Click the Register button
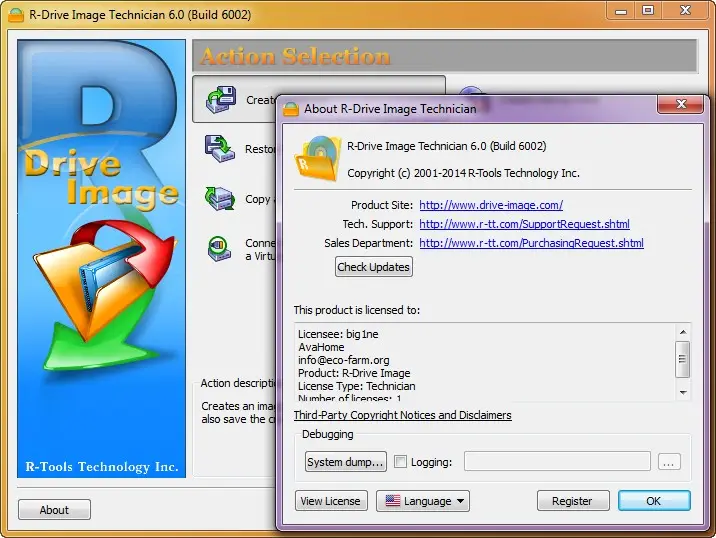The width and height of the screenshot is (716, 538). tap(573, 501)
